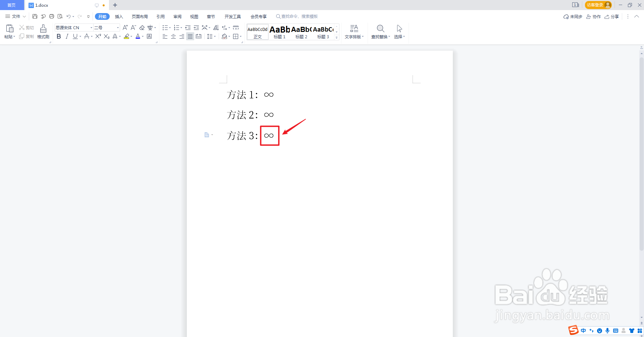Viewport: 644px width, 337px height.
Task: Expand bullet list dropdown
Action: [170, 28]
